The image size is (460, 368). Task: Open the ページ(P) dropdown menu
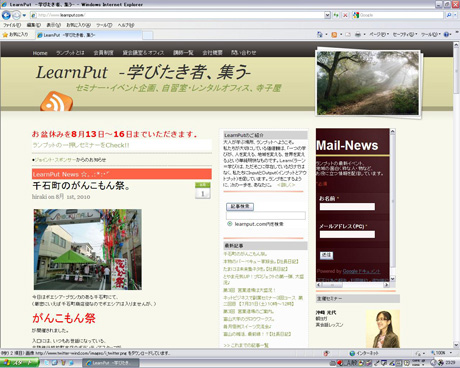point(379,35)
